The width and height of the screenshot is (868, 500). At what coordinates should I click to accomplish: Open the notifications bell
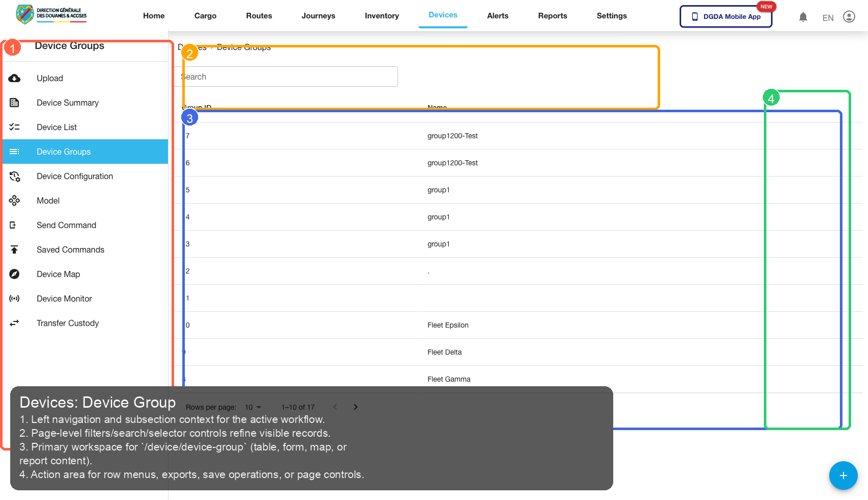pos(803,17)
